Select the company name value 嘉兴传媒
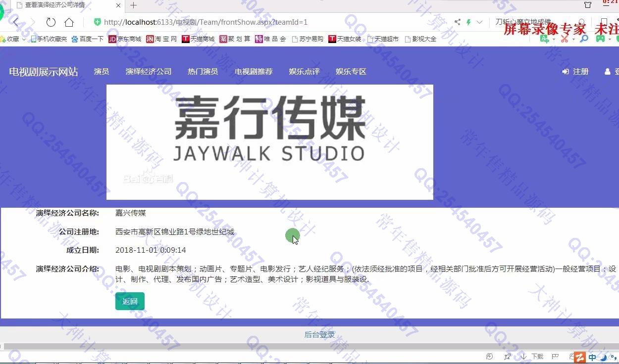 coord(131,213)
